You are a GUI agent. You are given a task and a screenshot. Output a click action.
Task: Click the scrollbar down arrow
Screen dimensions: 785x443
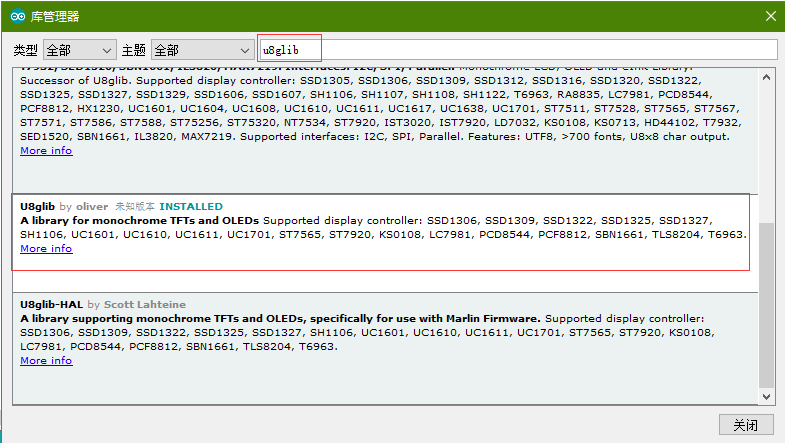(766, 396)
